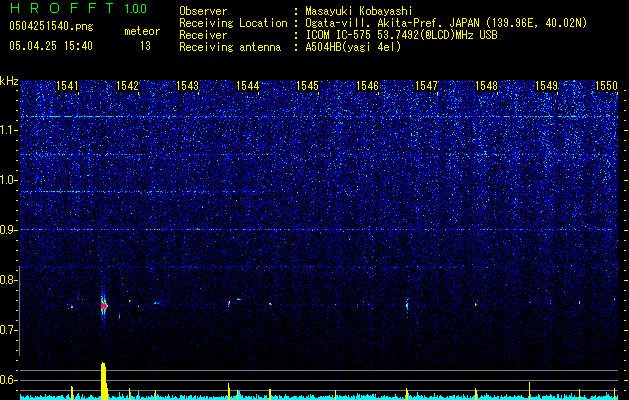Click the HROFFT title text

pyautogui.click(x=62, y=8)
